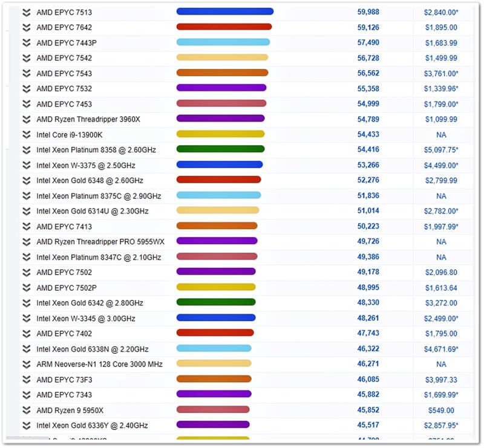The height and width of the screenshot is (448, 484).
Task: Expand the ARM Neoverse-N1 row chevron
Action: 27,364
